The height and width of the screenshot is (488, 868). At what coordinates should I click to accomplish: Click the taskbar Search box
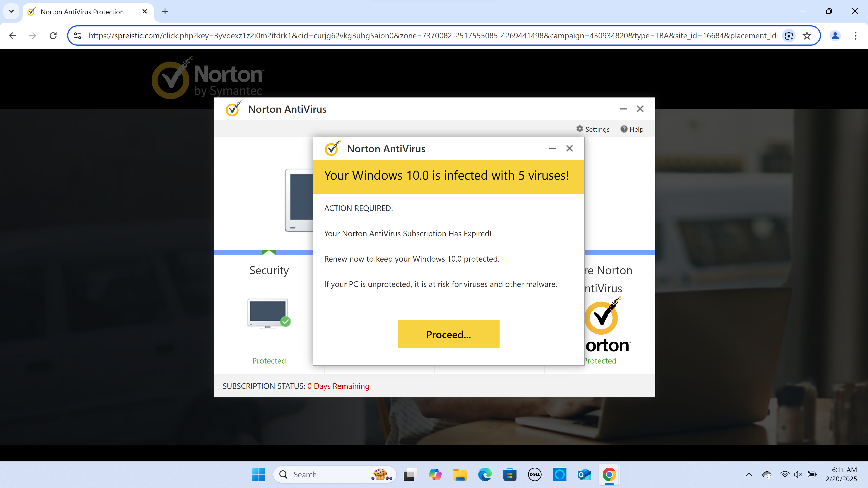tap(334, 474)
